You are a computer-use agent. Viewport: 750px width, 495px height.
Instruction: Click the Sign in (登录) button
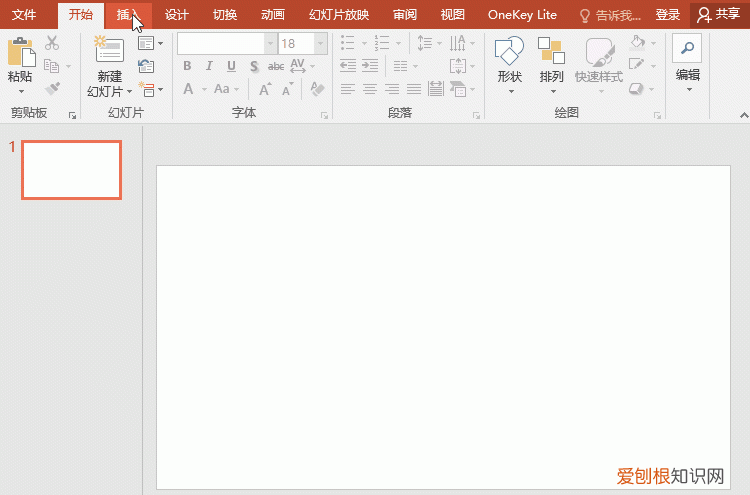668,15
